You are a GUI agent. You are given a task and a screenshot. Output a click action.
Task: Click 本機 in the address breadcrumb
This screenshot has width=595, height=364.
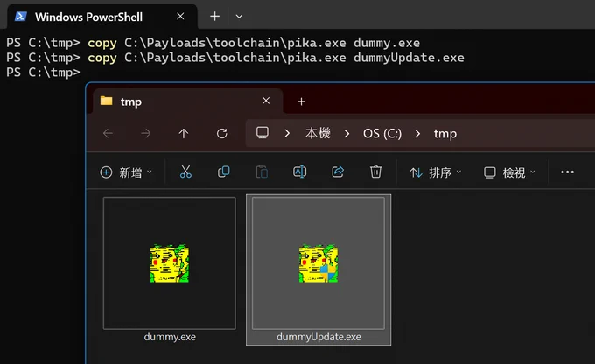click(x=318, y=133)
